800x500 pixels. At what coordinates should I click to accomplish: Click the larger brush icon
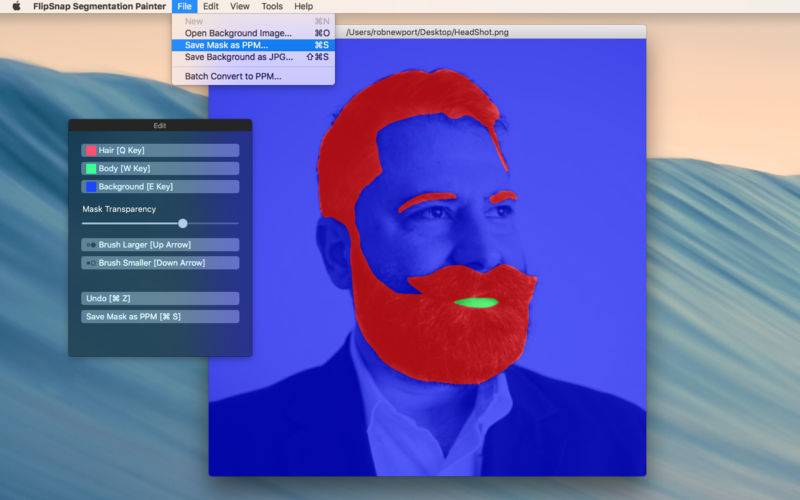[x=91, y=245]
